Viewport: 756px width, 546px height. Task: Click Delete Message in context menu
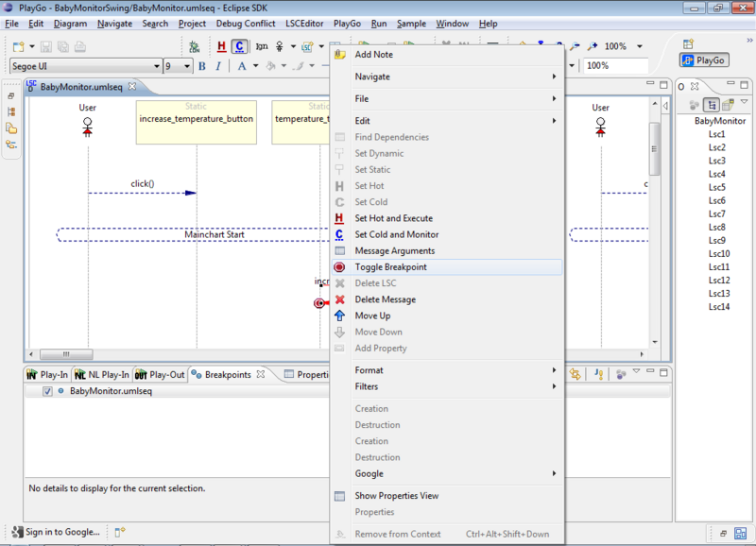pyautogui.click(x=447, y=299)
